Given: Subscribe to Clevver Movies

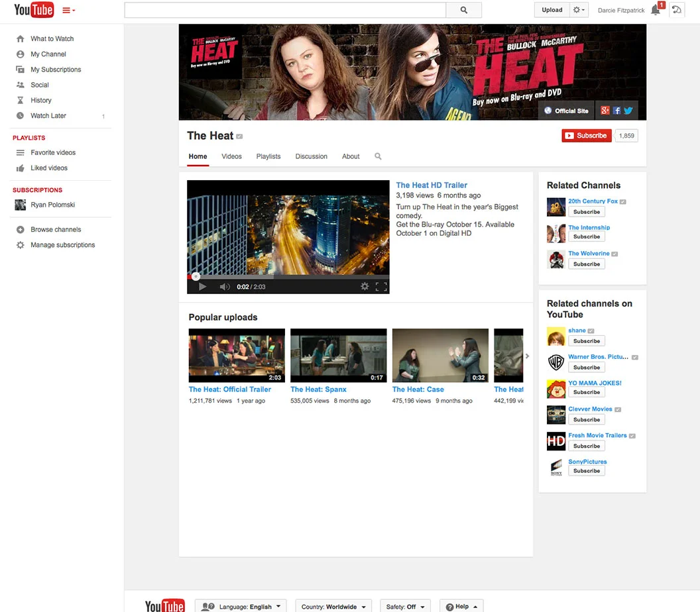Looking at the screenshot, I should [587, 420].
